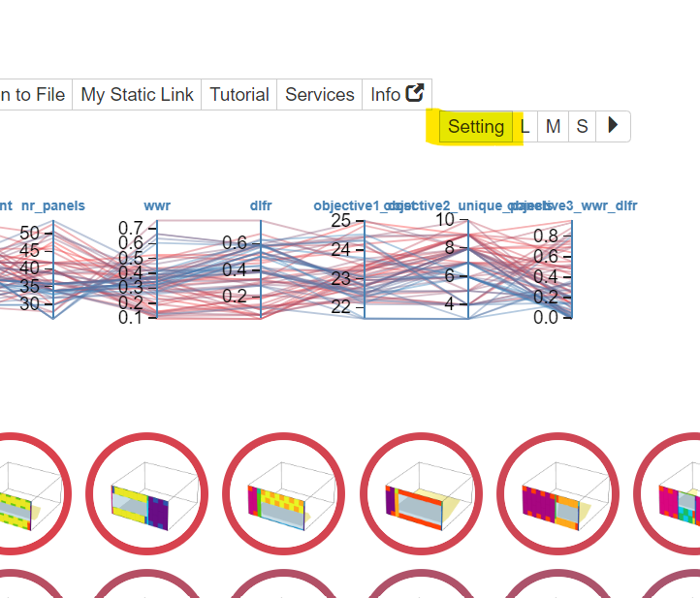Select thumbnail with yellow and purple facade
The width and height of the screenshot is (700, 598).
point(145,492)
